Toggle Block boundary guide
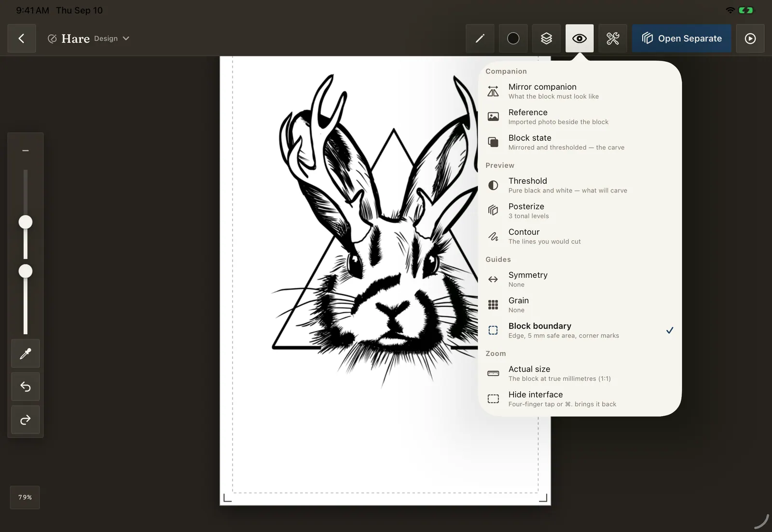The image size is (772, 532). click(x=579, y=330)
